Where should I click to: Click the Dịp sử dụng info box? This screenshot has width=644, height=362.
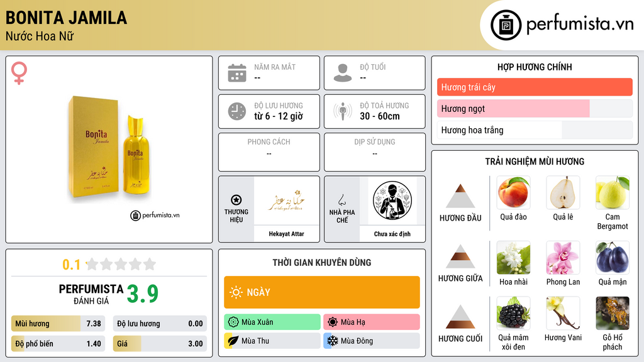pos(375,152)
